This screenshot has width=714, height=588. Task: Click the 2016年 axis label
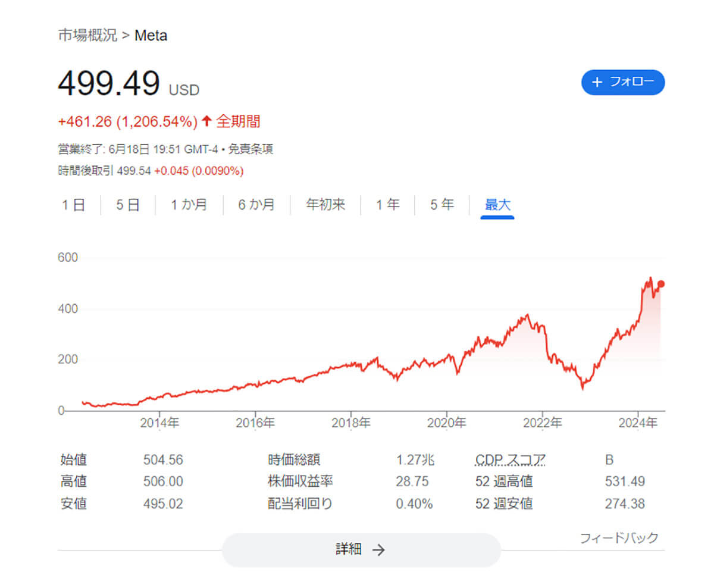click(255, 423)
